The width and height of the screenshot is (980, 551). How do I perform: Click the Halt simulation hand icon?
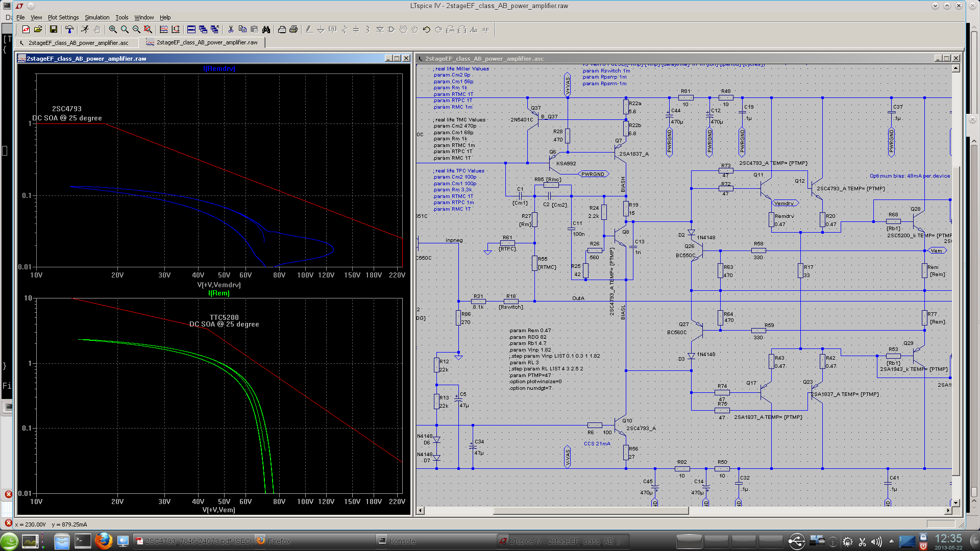[97, 30]
